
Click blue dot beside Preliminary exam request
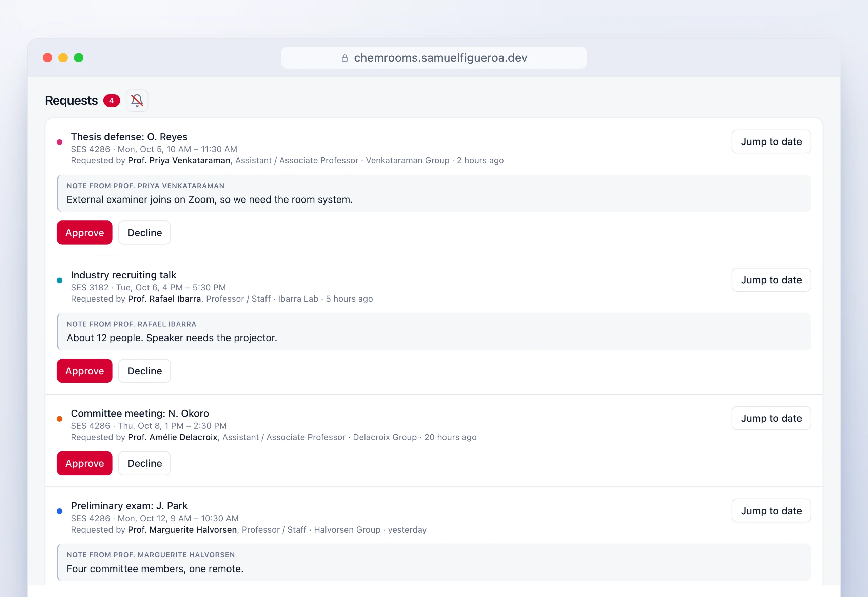[59, 511]
